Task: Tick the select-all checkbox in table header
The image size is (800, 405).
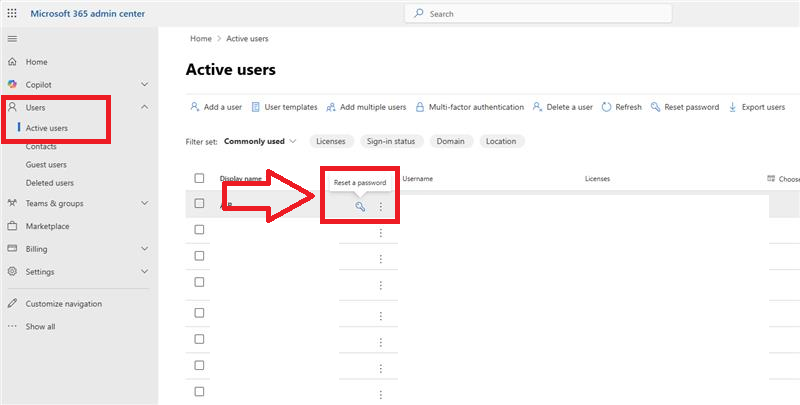Action: point(199,178)
